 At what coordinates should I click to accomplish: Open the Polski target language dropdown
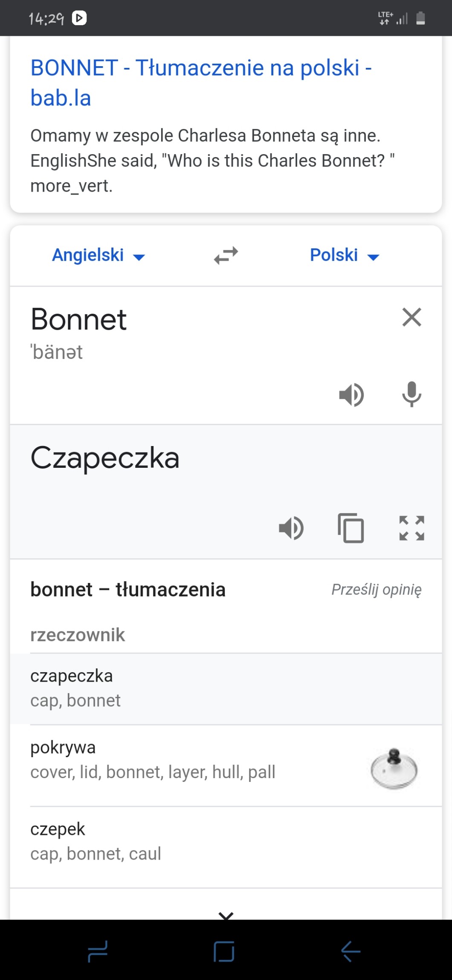pos(344,256)
